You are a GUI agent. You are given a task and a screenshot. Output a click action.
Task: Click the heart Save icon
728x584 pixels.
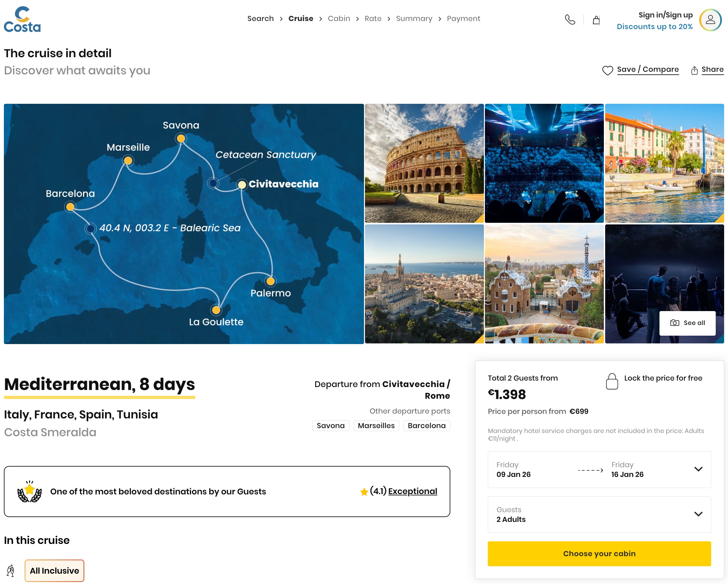(x=607, y=70)
